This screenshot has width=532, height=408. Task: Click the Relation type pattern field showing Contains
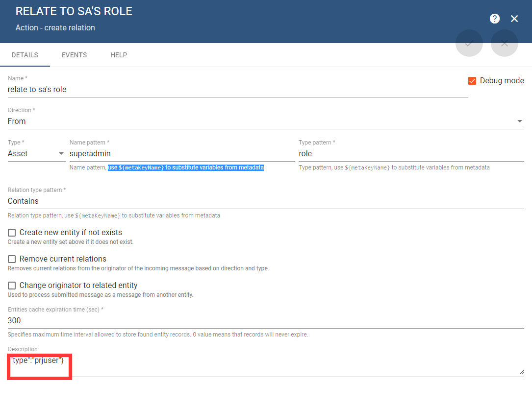pyautogui.click(x=147, y=201)
